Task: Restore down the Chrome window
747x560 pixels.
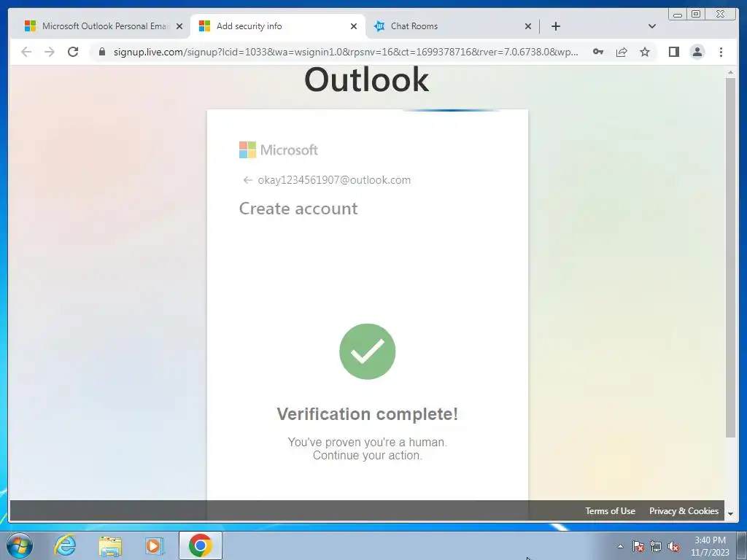Action: pyautogui.click(x=696, y=14)
